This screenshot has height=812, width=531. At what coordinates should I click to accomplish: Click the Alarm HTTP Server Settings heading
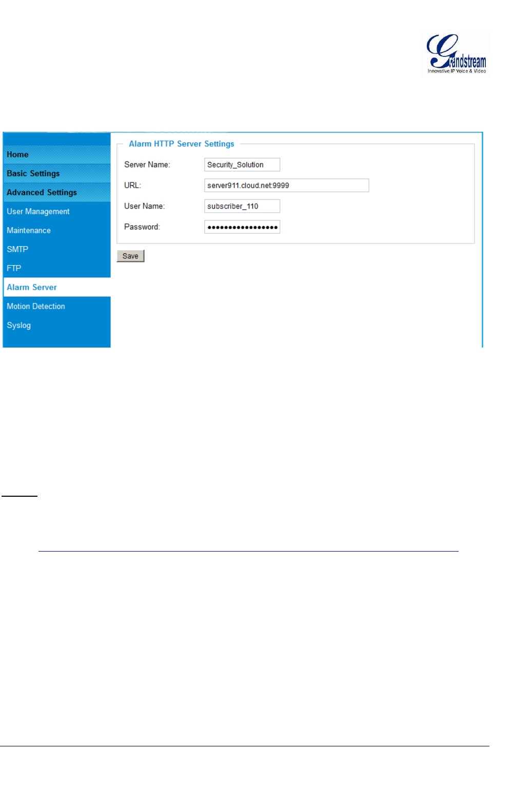[x=182, y=144]
